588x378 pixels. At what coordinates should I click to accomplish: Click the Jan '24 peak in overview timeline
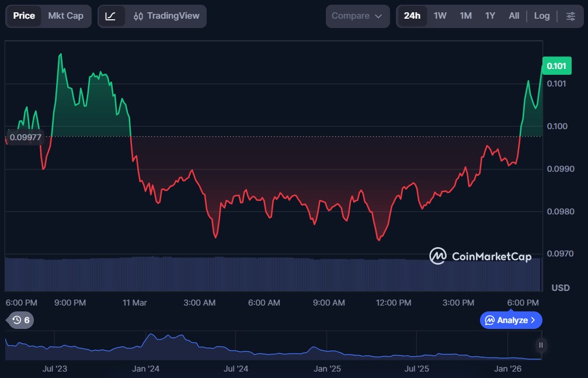tap(152, 336)
